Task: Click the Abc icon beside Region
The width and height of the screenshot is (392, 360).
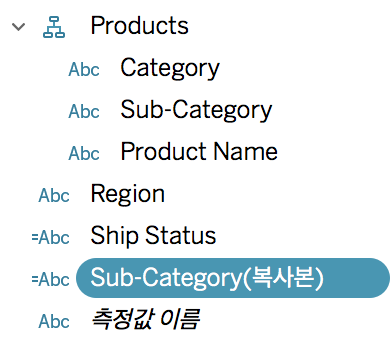Action: pyautogui.click(x=54, y=196)
